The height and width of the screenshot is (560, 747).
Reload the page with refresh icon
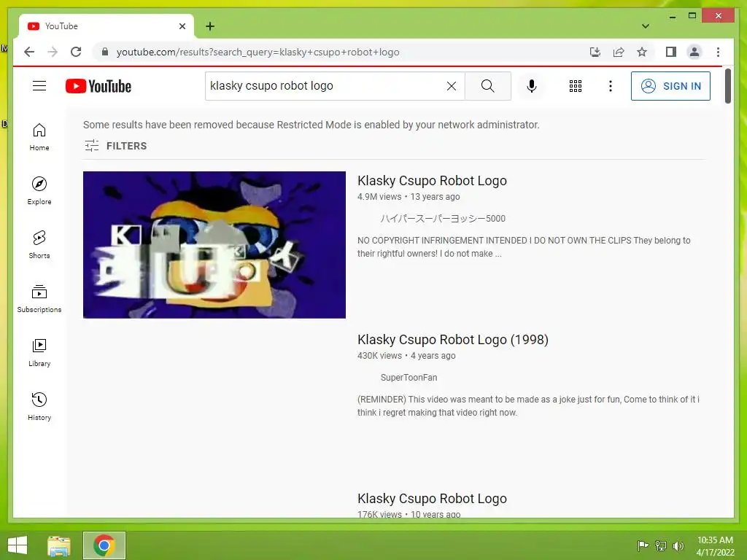(x=76, y=52)
